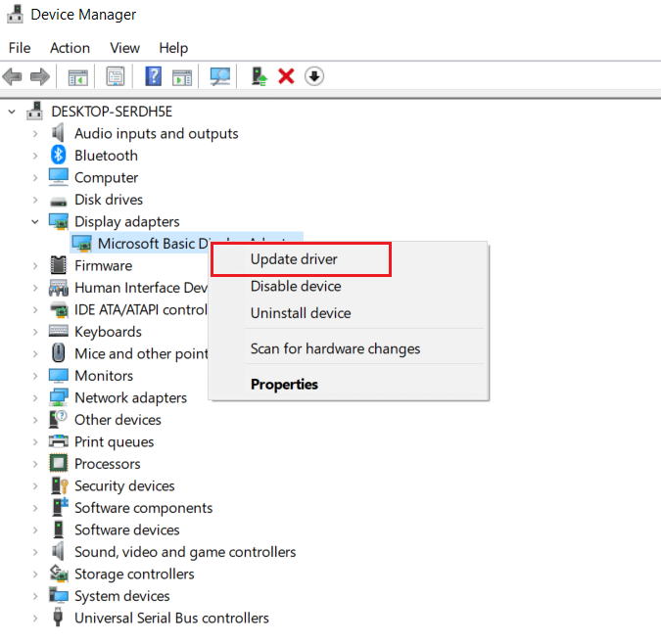Click the Storage controllers icon
This screenshot has width=661, height=644.
coord(59,574)
